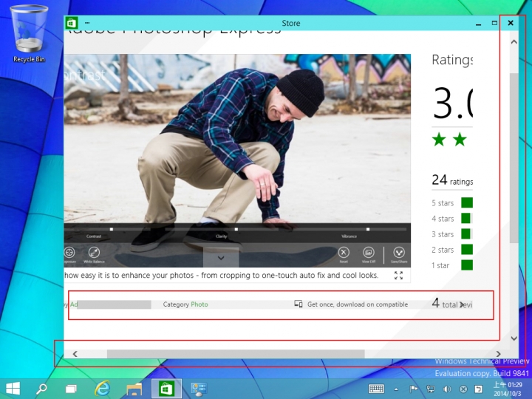
Task: Close the Store window
Action: pyautogui.click(x=511, y=23)
